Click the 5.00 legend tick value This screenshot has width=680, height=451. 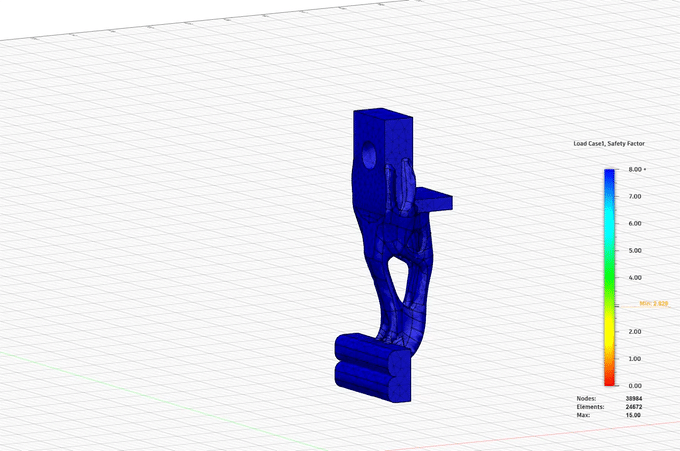click(635, 251)
